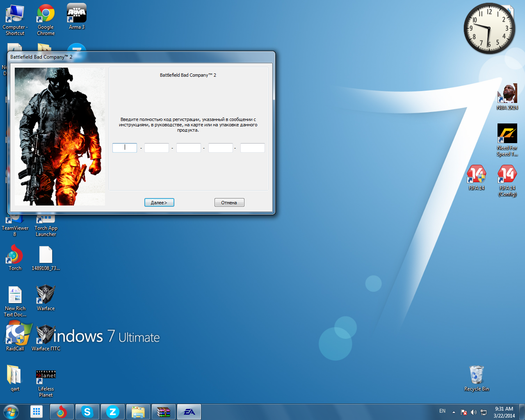Show hidden system tray icons
525x420 pixels.
(x=454, y=412)
